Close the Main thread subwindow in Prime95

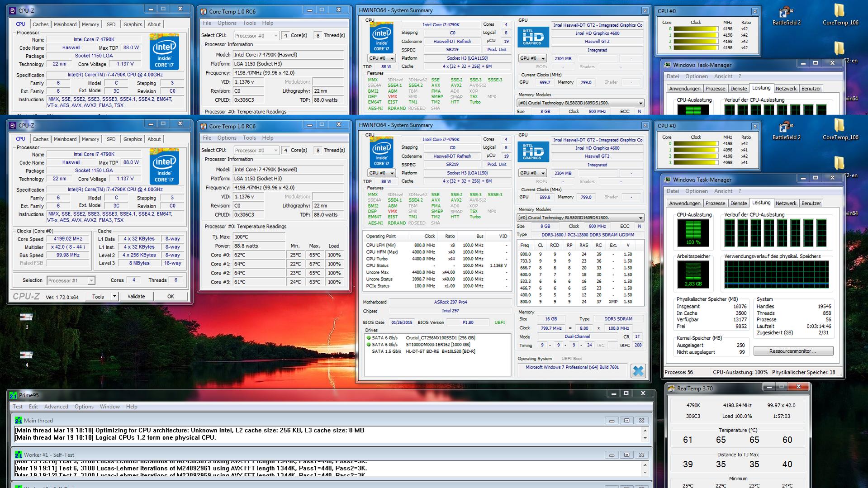point(641,421)
